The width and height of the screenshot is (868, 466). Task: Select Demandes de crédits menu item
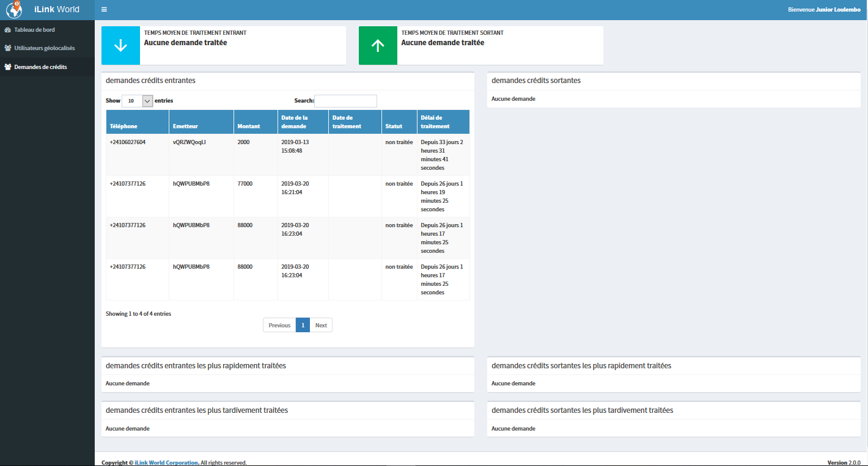click(40, 67)
